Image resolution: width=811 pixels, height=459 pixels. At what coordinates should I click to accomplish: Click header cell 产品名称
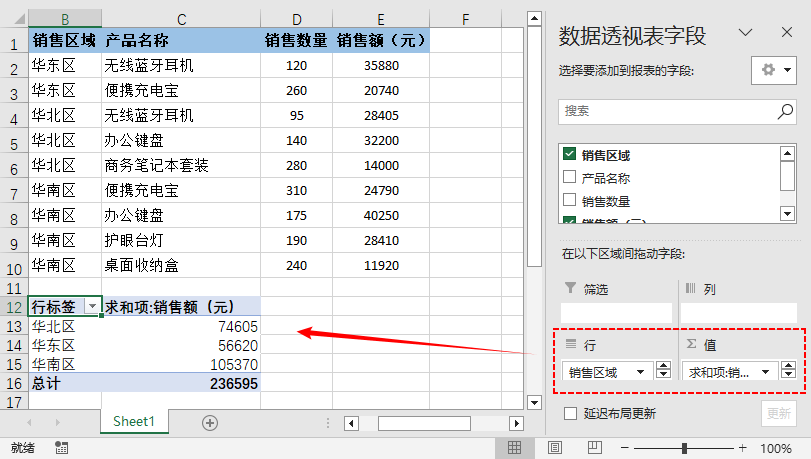click(181, 40)
